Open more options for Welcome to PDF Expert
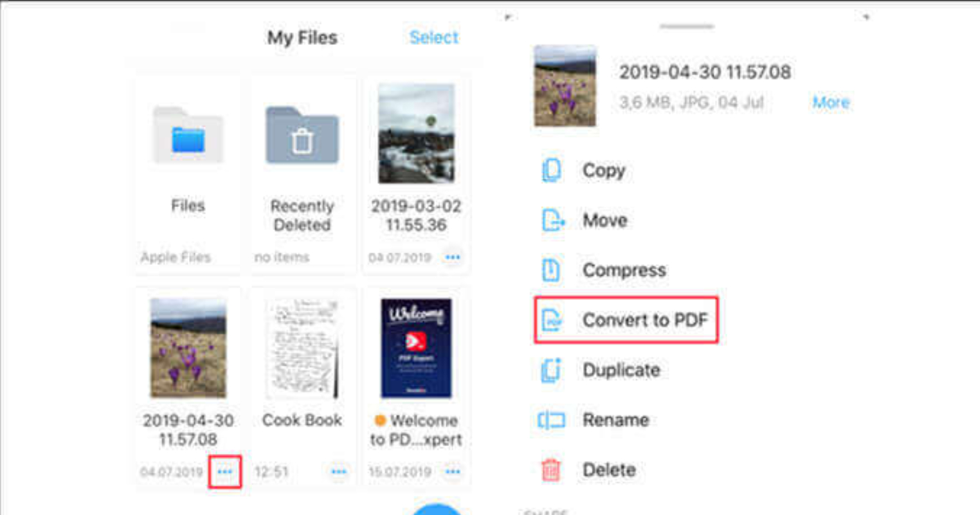The image size is (980, 515). (x=453, y=472)
